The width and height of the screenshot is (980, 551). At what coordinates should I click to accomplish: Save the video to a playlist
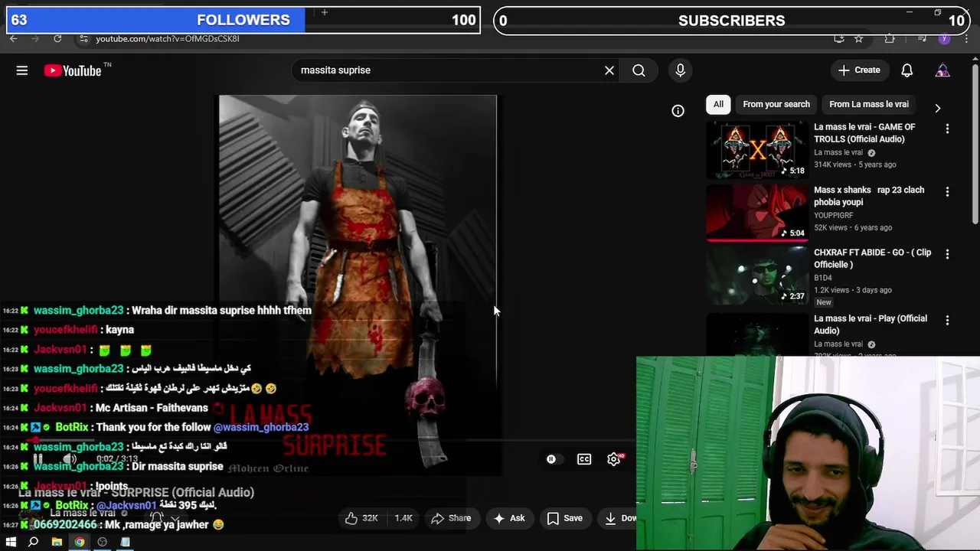[564, 518]
